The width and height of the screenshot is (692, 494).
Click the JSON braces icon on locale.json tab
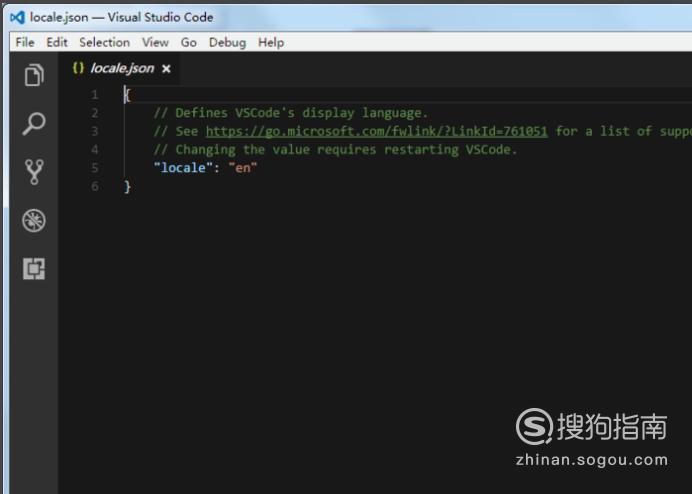point(78,68)
